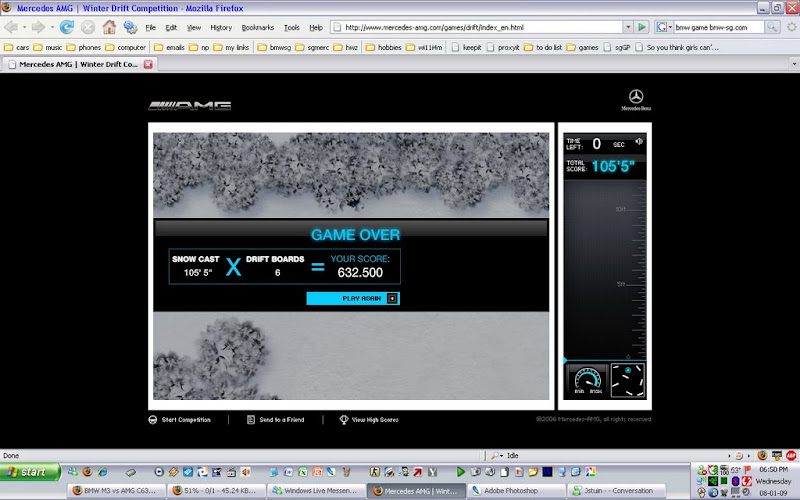The image size is (800, 500).
Task: Click the Firefox Forward arrow button
Action: (x=38, y=27)
